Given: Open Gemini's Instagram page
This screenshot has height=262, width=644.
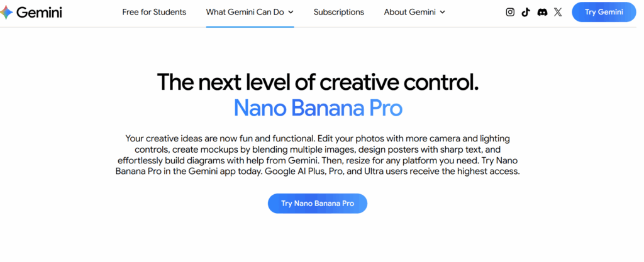Looking at the screenshot, I should tap(510, 12).
